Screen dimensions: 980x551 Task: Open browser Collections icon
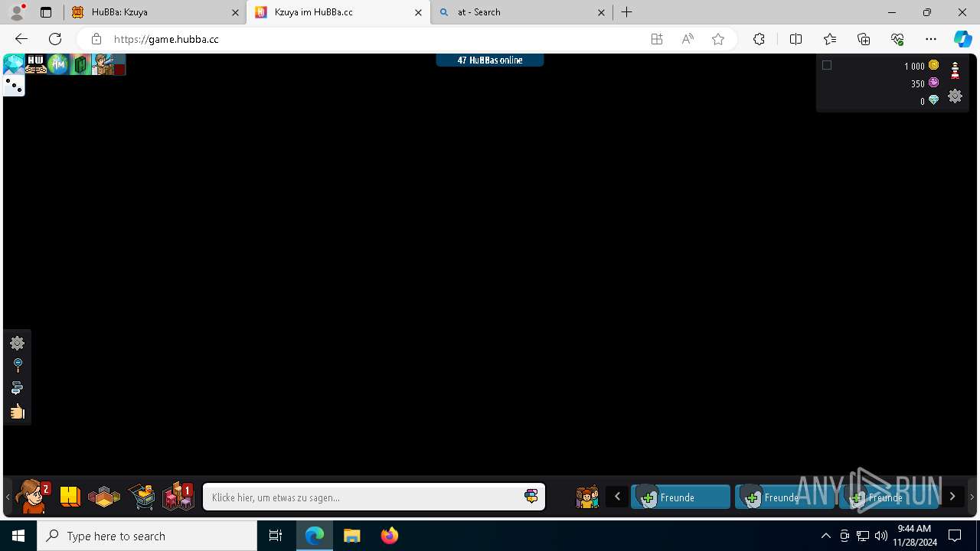click(864, 39)
